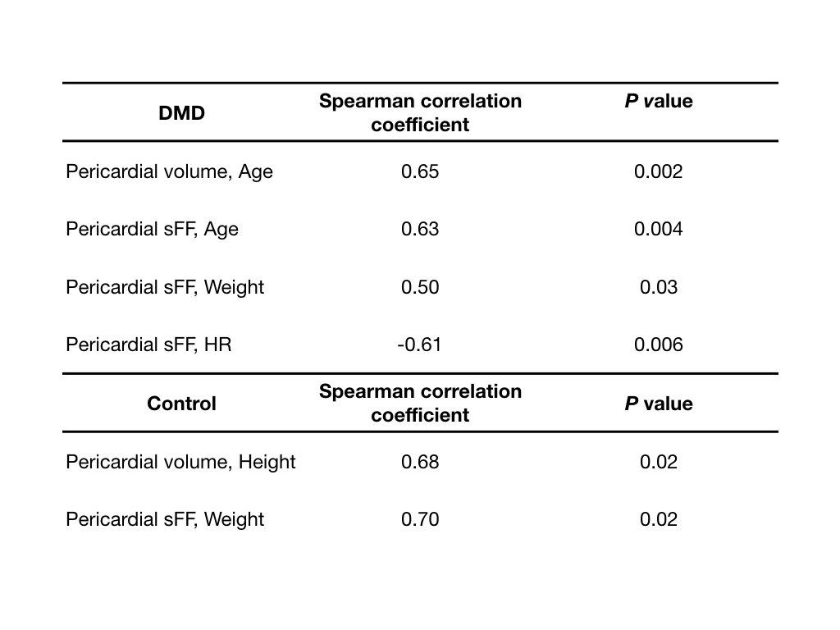Select the 0.002 P value cell

coord(659,171)
